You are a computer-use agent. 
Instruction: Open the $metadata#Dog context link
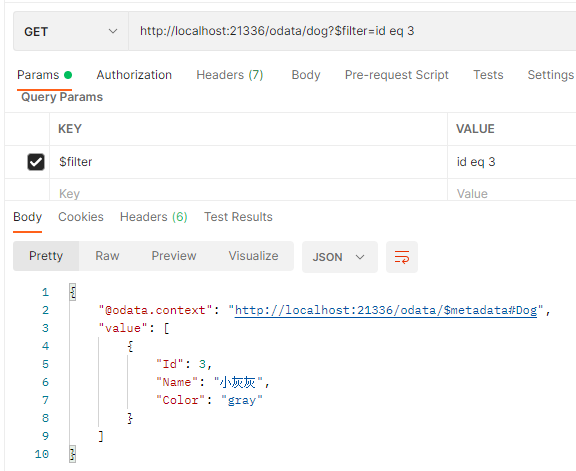click(x=386, y=310)
